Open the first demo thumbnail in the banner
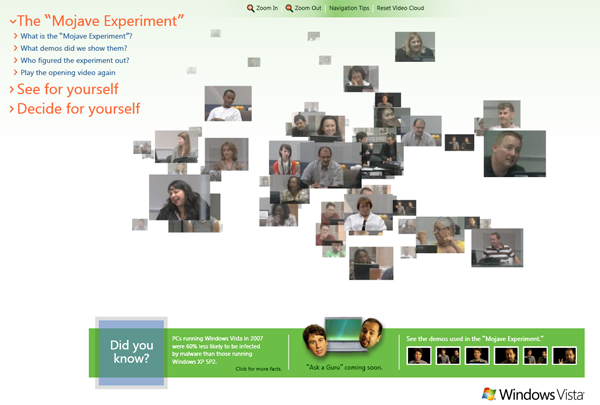Image resolution: width=600 pixels, height=405 pixels. pyautogui.click(x=419, y=356)
